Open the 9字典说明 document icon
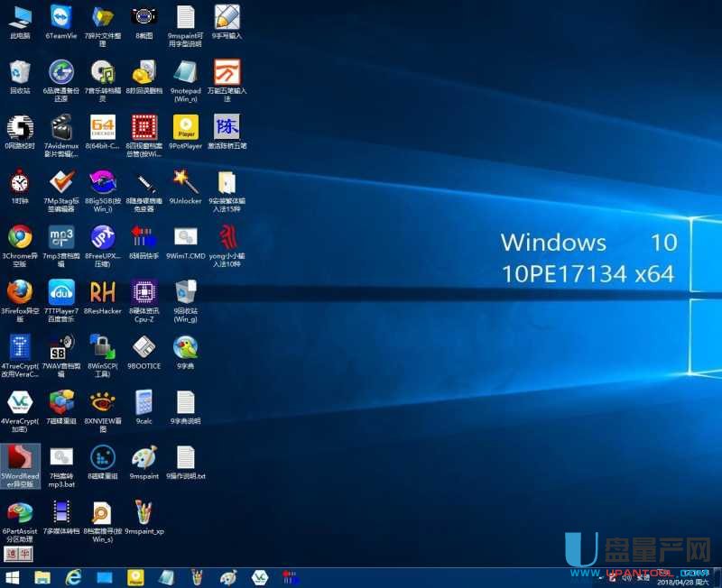The image size is (722, 588). tap(186, 408)
